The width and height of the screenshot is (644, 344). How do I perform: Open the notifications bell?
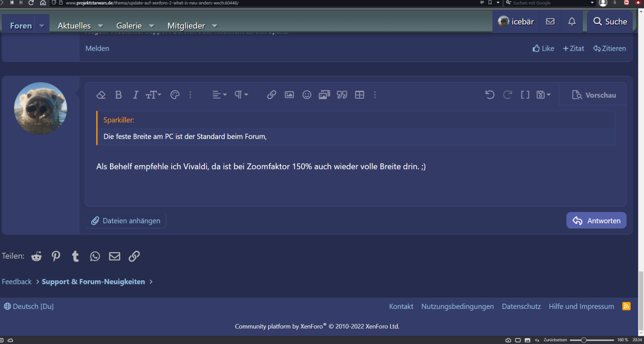pos(572,22)
